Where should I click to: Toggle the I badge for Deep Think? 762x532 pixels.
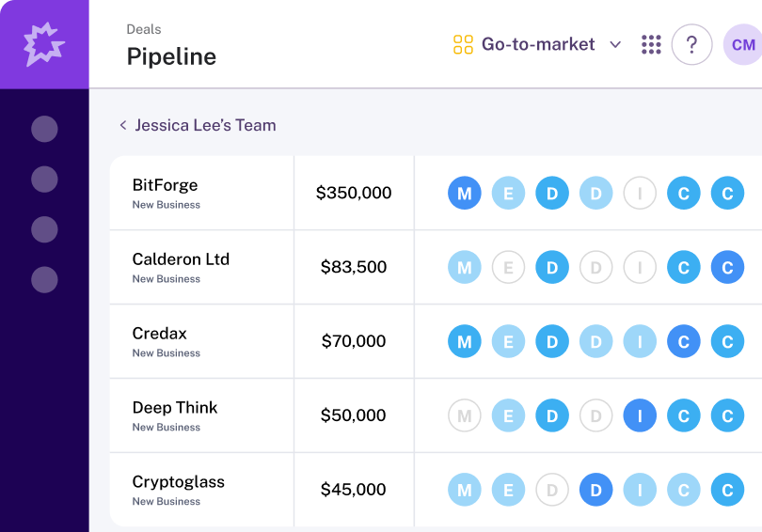pyautogui.click(x=640, y=415)
